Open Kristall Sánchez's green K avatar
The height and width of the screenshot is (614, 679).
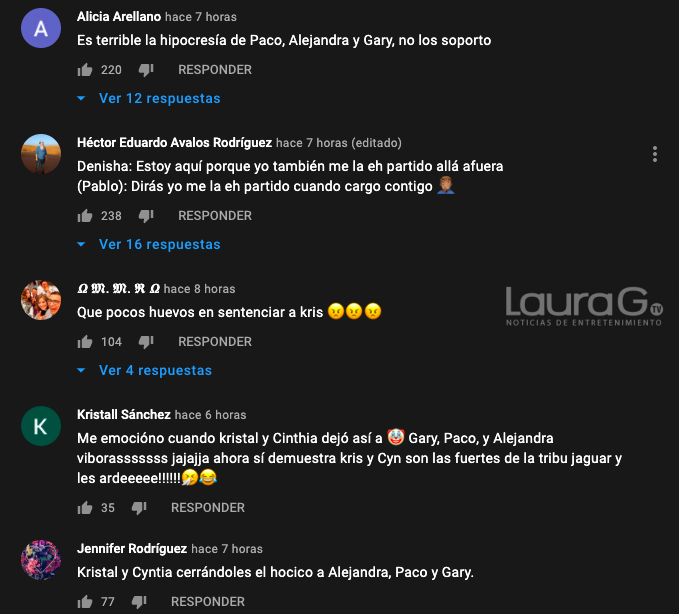click(41, 426)
